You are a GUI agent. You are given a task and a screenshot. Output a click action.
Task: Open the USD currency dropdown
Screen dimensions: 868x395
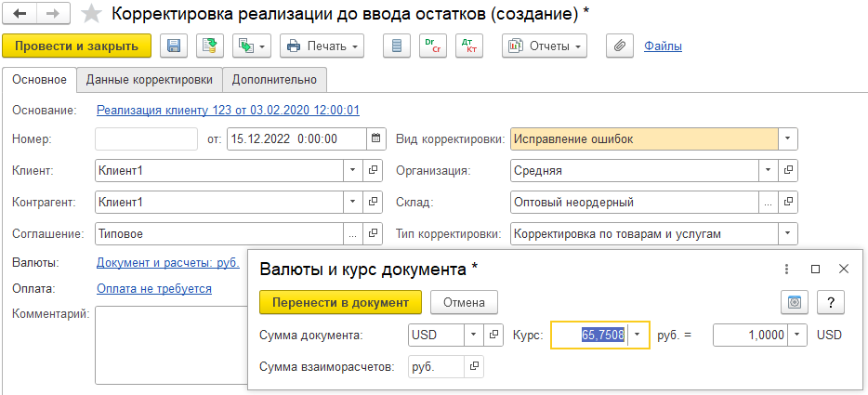click(472, 335)
